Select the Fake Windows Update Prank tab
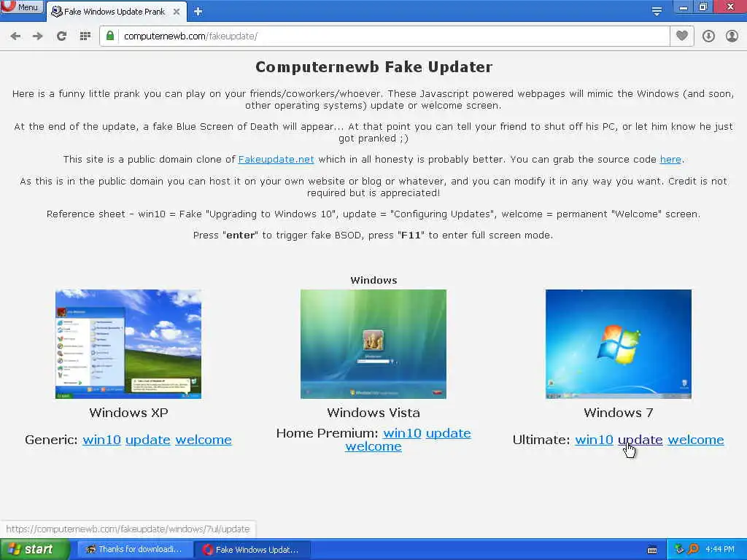 (115, 12)
